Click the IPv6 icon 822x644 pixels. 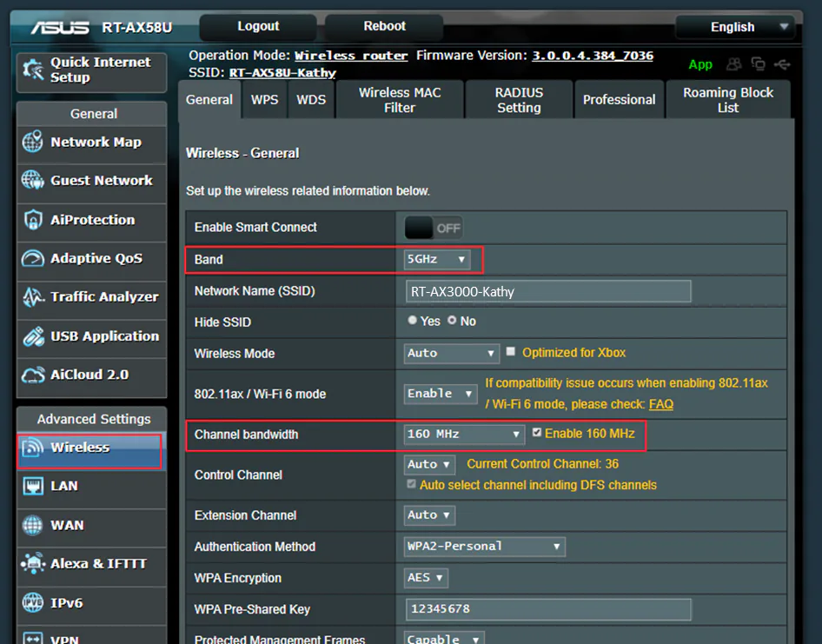32,602
